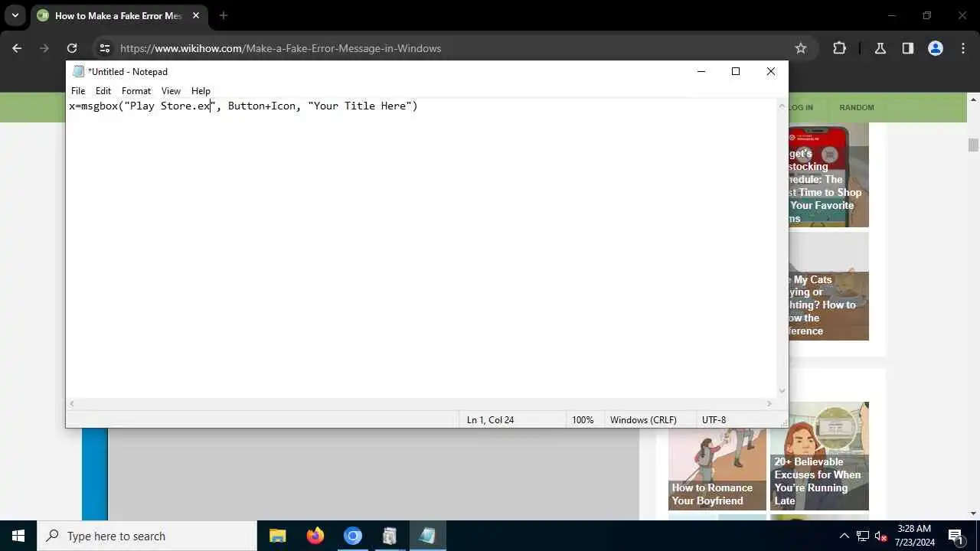Open the Chrome Extensions puzzle icon
The height and width of the screenshot is (551, 980).
click(x=839, y=48)
